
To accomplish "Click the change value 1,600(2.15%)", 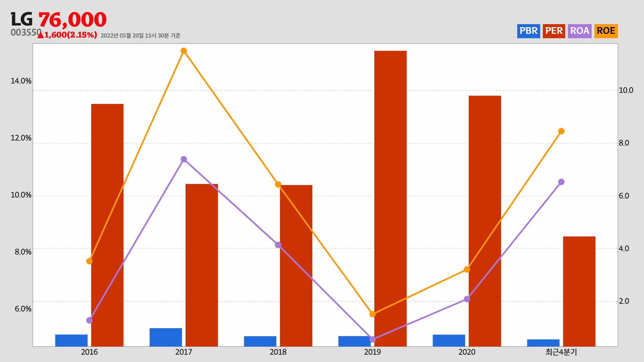I will pos(71,35).
